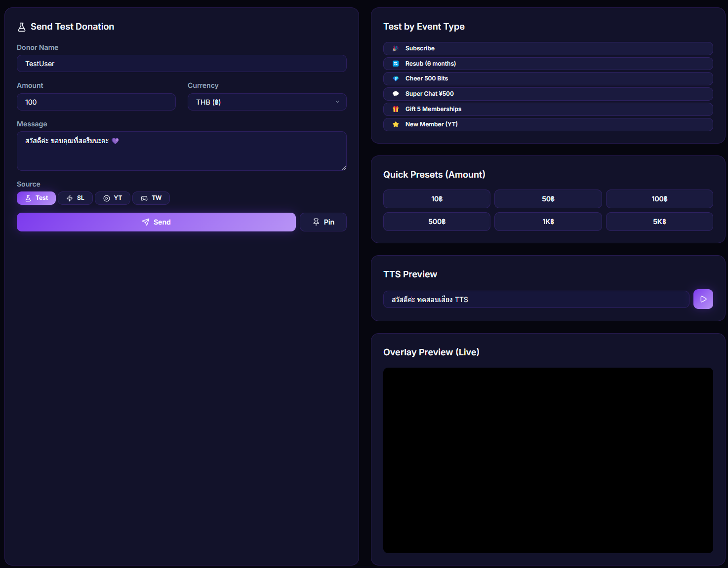Trigger the New Member (YT) test event
The image size is (728, 568).
pyautogui.click(x=548, y=124)
